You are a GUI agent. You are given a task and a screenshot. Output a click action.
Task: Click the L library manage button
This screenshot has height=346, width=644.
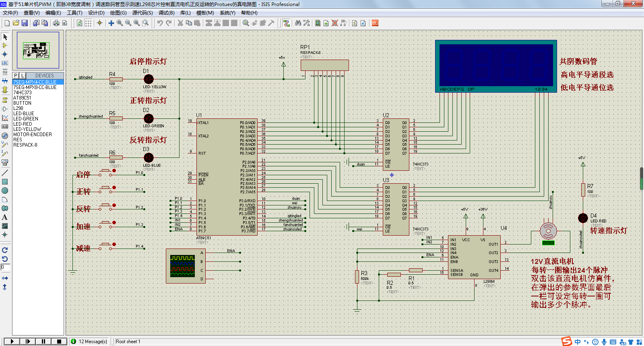click(23, 76)
